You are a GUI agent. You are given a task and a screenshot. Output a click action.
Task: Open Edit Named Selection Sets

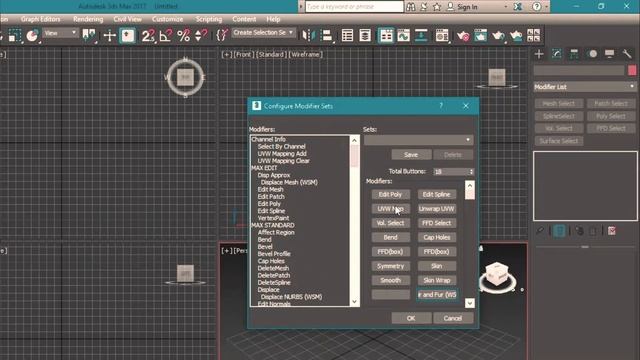point(222,36)
